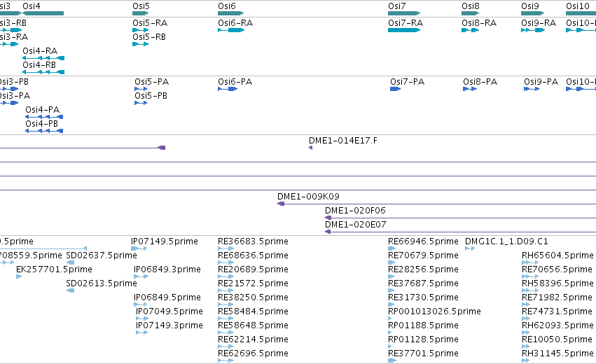Select the Osi4-PA protein label
The width and height of the screenshot is (596, 364).
pos(43,110)
